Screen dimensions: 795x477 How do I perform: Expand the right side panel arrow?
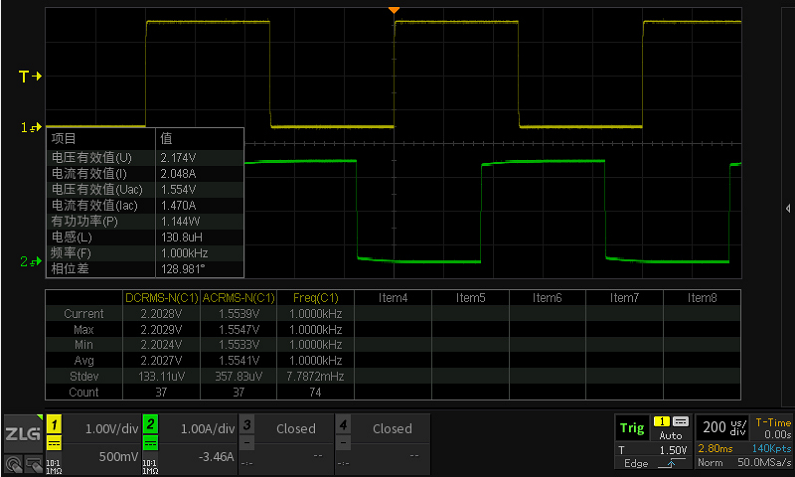[788, 208]
